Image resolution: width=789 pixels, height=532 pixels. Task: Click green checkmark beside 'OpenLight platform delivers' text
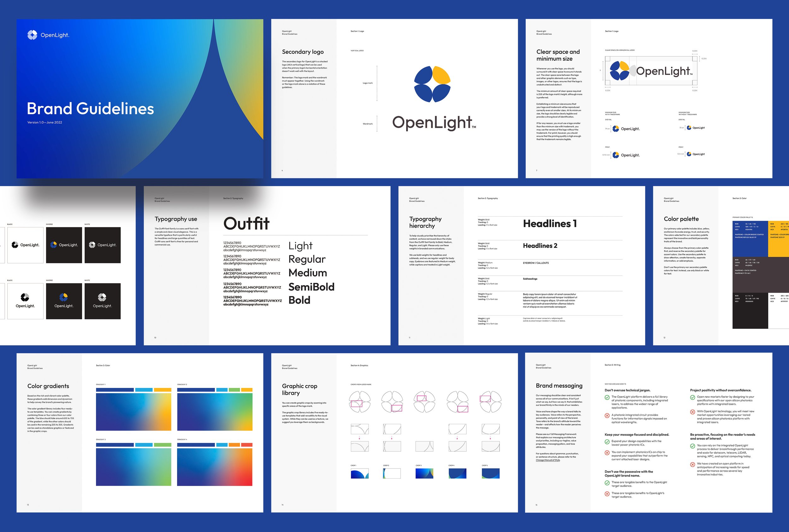click(607, 397)
